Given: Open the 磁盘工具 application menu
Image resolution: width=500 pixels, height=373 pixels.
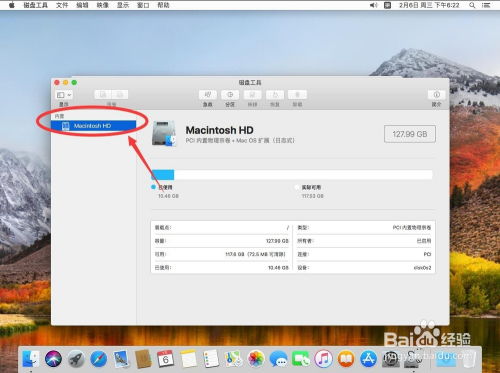Looking at the screenshot, I should click(35, 5).
